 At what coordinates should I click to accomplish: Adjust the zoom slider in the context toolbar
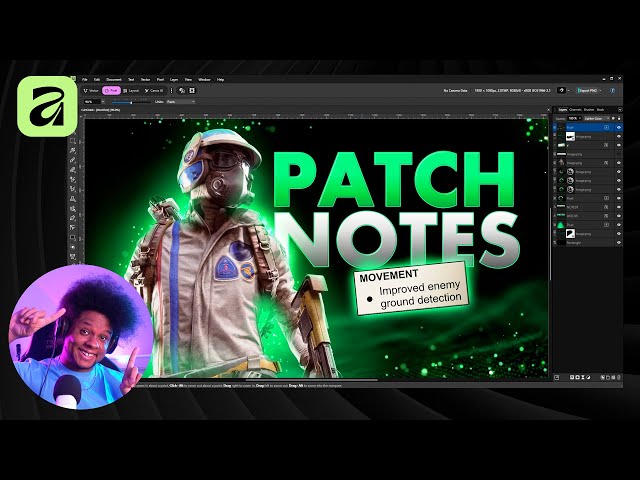pyautogui.click(x=130, y=102)
